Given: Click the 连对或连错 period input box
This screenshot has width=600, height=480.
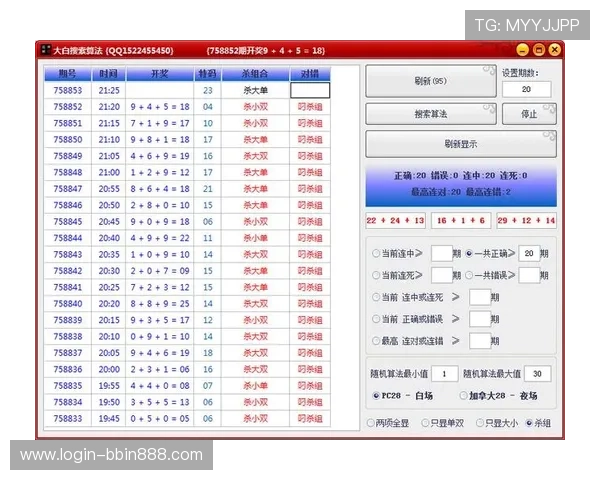Looking at the screenshot, I should (480, 341).
